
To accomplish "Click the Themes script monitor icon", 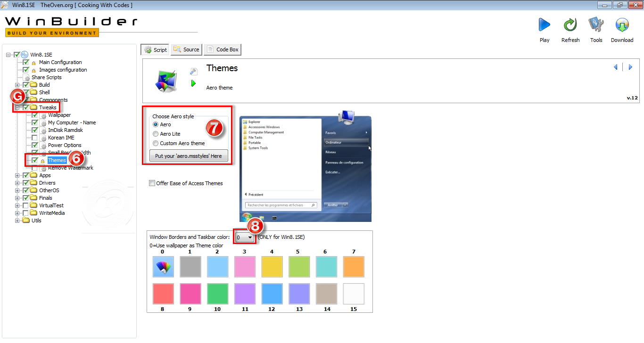I will pyautogui.click(x=166, y=81).
